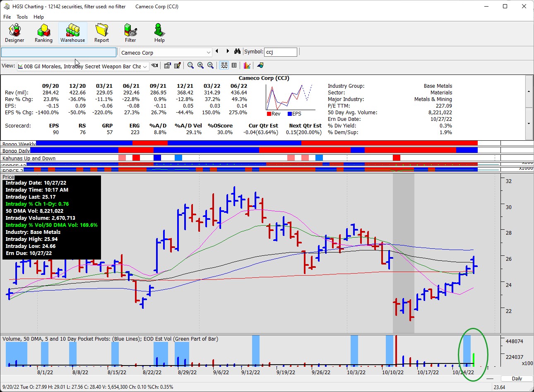Open the Designer tool
Image resolution: width=534 pixels, height=392 pixels.
pyautogui.click(x=14, y=33)
